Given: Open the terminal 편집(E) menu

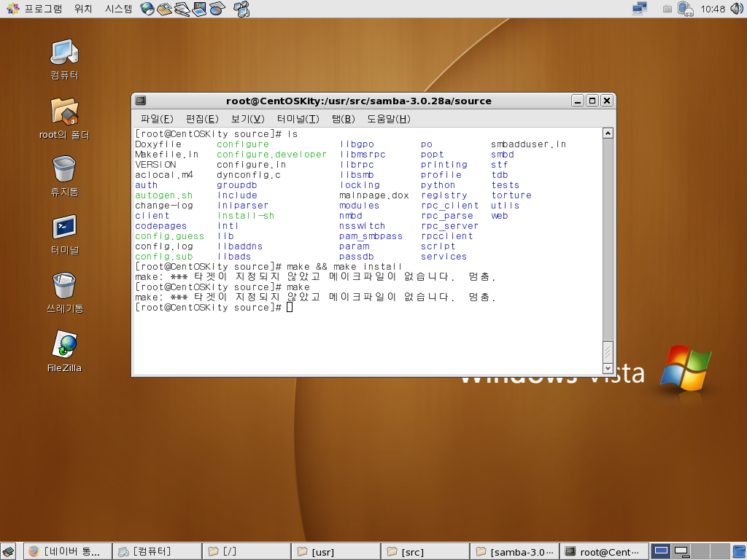Looking at the screenshot, I should tap(202, 119).
